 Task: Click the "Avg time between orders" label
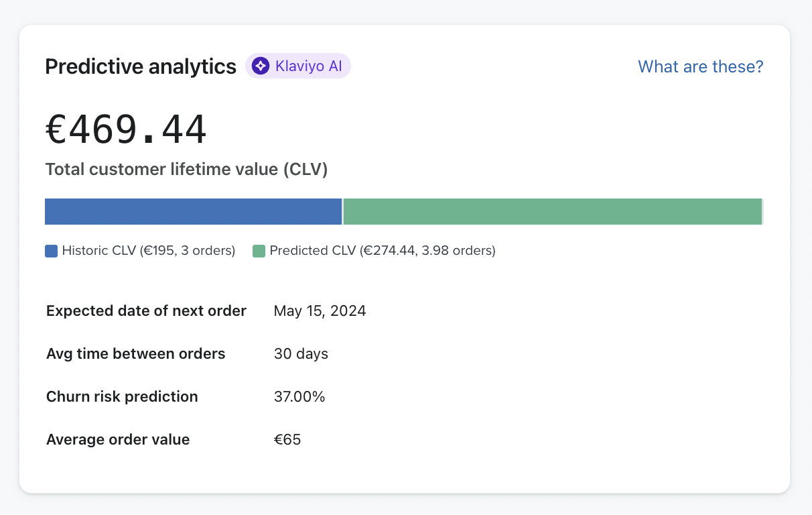pos(135,353)
